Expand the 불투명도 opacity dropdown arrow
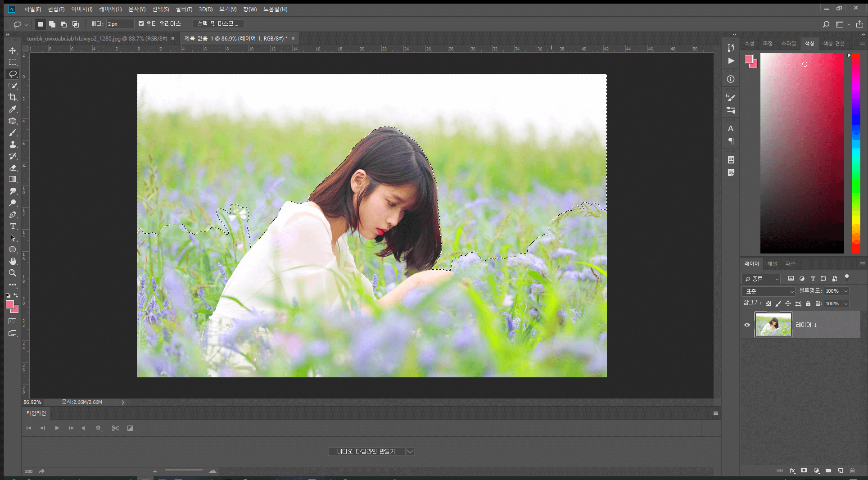The width and height of the screenshot is (868, 480). point(846,291)
